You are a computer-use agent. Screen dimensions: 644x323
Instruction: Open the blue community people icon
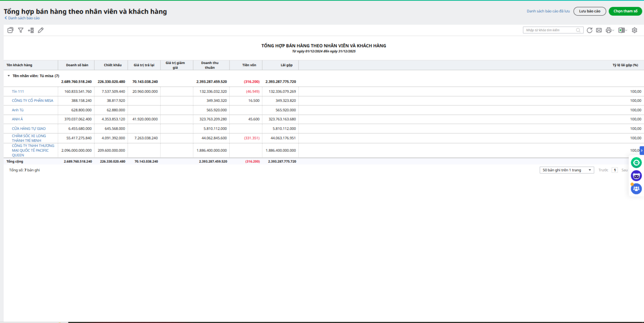click(x=636, y=189)
